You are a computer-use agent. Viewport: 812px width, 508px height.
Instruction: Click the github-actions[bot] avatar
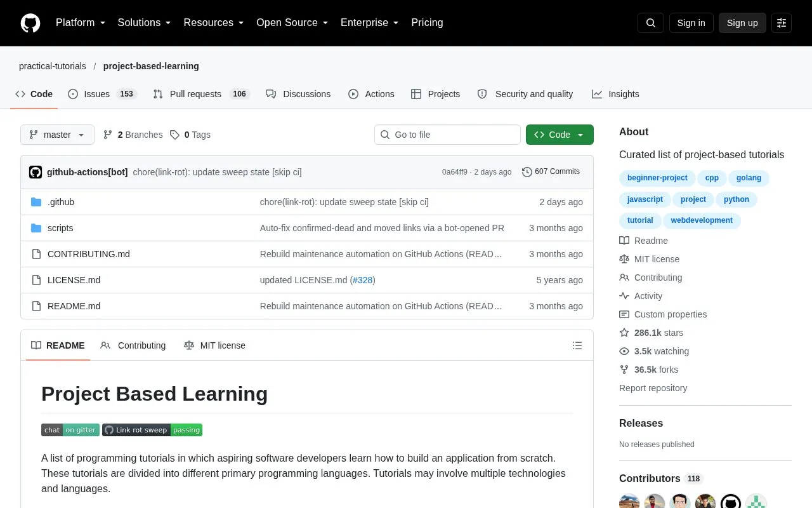[x=36, y=172]
